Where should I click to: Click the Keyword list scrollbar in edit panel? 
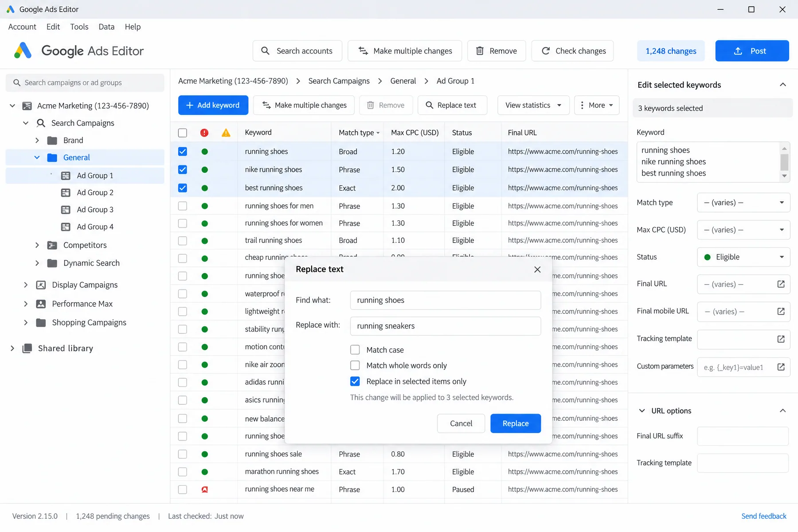coord(784,162)
